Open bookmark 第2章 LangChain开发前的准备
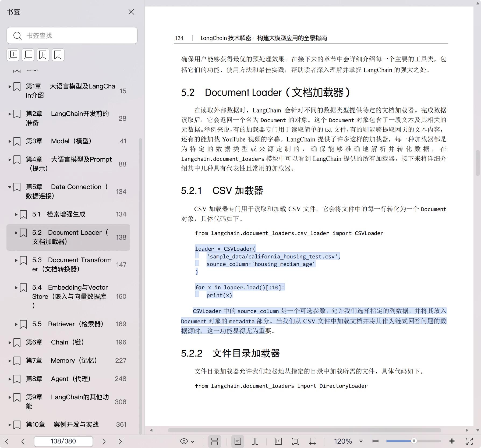Image resolution: width=481 pixels, height=448 pixels. (67, 118)
